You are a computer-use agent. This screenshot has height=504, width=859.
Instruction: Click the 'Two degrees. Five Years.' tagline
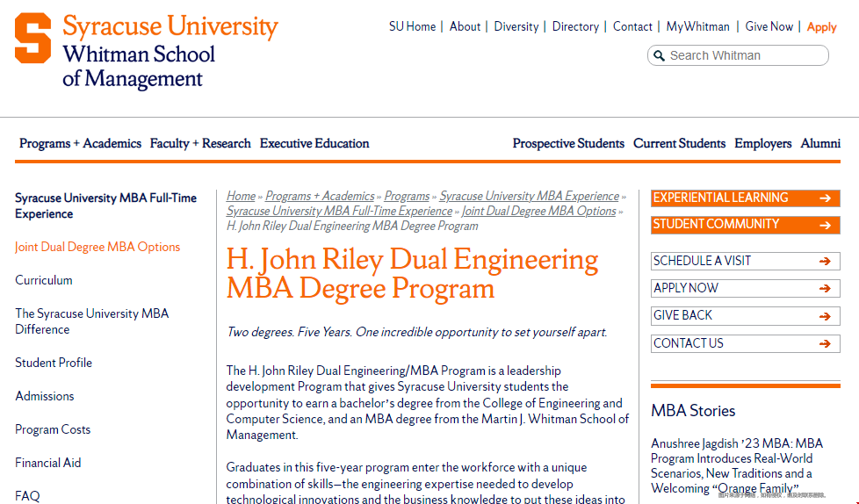pyautogui.click(x=417, y=332)
